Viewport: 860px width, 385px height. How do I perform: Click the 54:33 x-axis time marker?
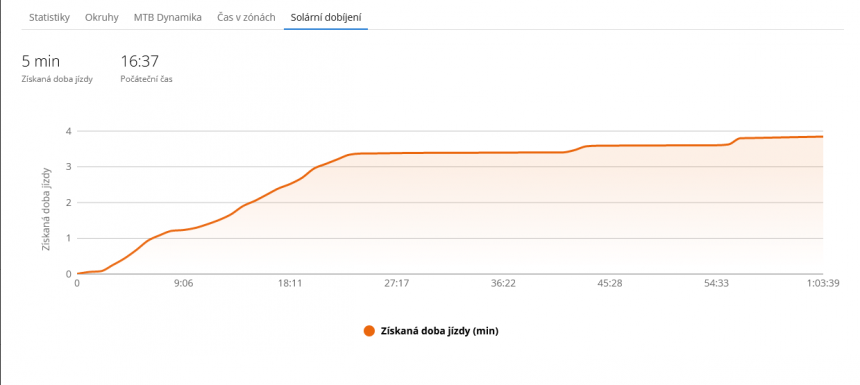716,284
